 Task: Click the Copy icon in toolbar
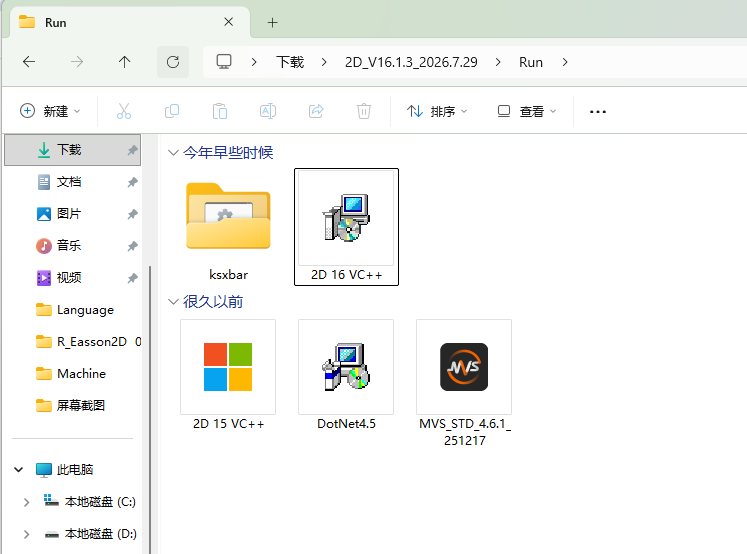(x=172, y=111)
